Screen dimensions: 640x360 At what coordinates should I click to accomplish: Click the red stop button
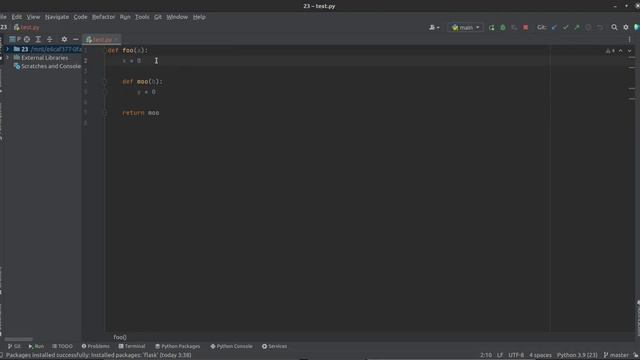point(526,27)
